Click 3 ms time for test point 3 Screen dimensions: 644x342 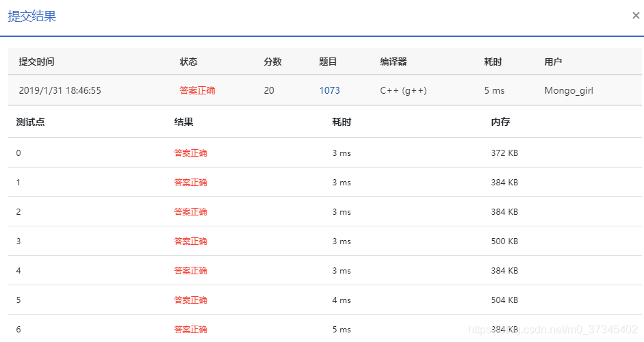(342, 241)
